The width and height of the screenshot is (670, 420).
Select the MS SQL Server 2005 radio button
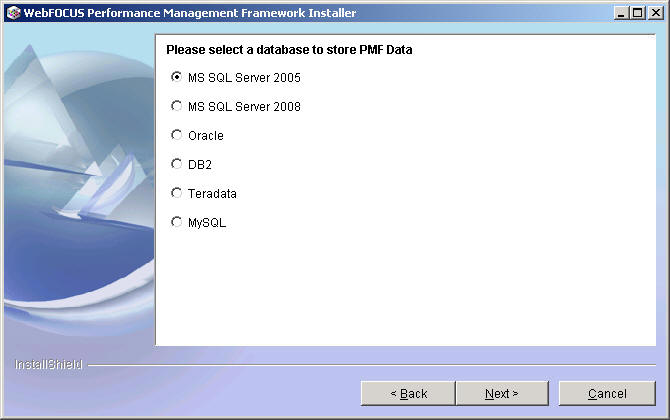176,77
